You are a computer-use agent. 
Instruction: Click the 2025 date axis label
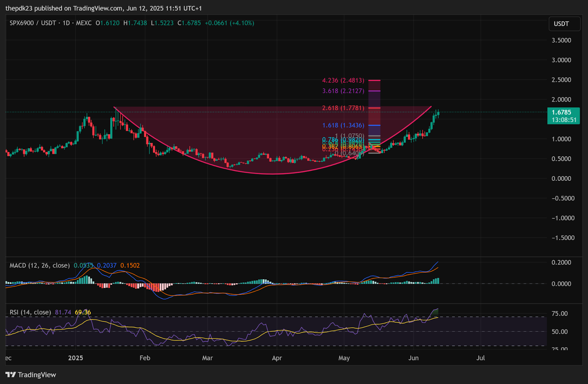click(76, 358)
